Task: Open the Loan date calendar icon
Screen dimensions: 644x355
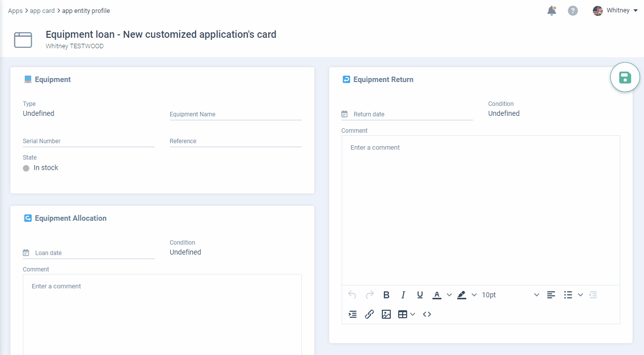Action: tap(26, 253)
